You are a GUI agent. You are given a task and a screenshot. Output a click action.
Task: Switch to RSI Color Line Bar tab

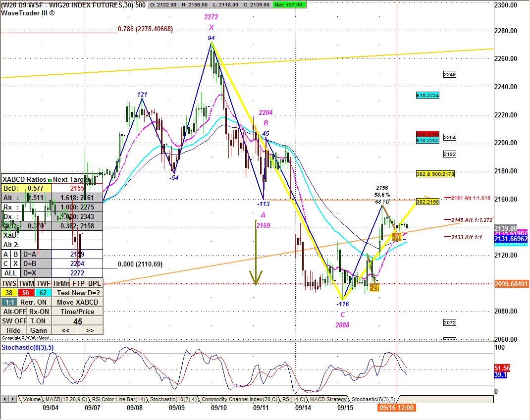[119, 399]
